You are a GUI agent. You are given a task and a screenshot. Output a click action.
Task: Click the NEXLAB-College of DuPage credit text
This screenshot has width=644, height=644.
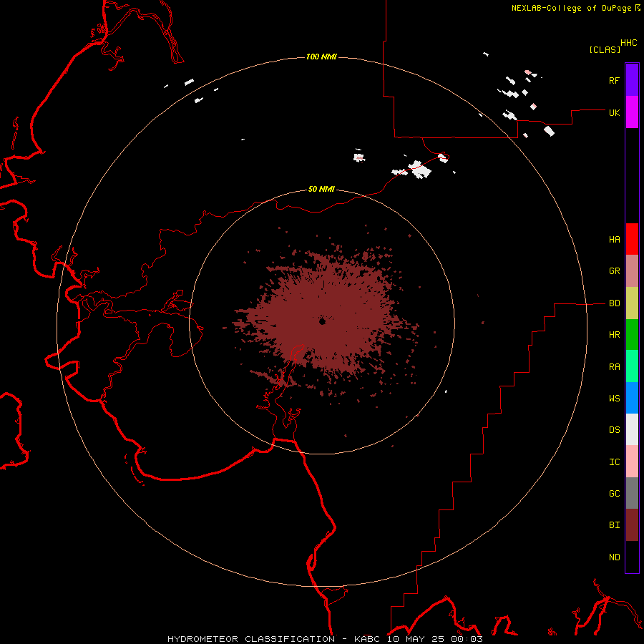click(x=571, y=8)
